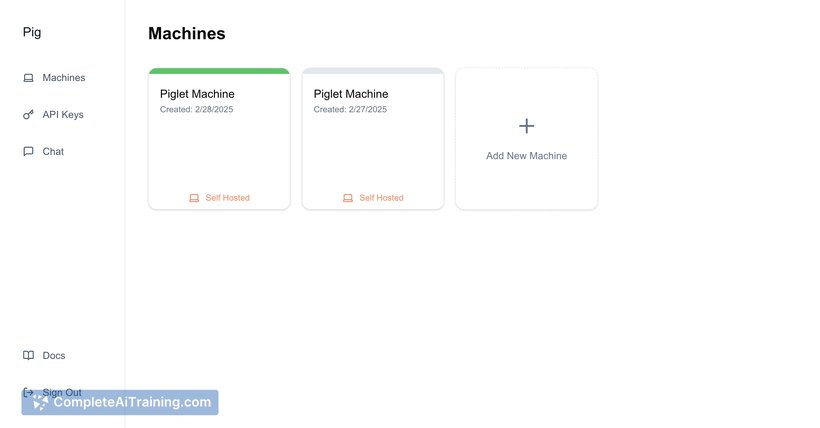Click the green status bar on first machine card
The width and height of the screenshot is (820, 428).
219,71
